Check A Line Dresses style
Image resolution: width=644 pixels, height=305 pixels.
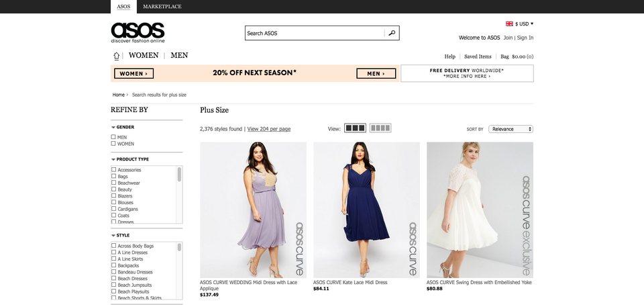coord(114,252)
